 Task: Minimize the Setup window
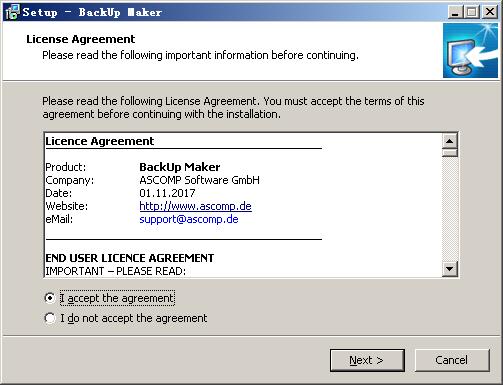(455, 12)
